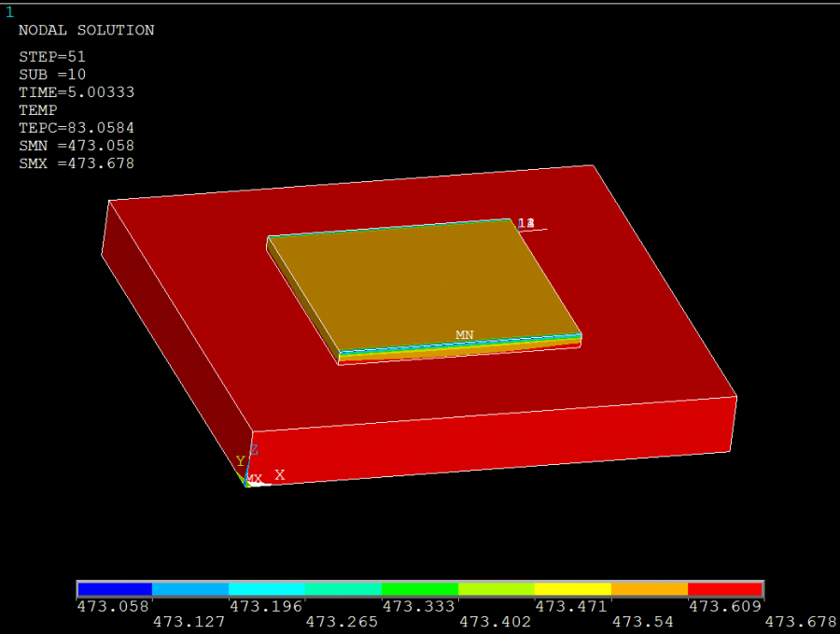840x634 pixels.
Task: Pick the orange legend color band
Action: [649, 589]
